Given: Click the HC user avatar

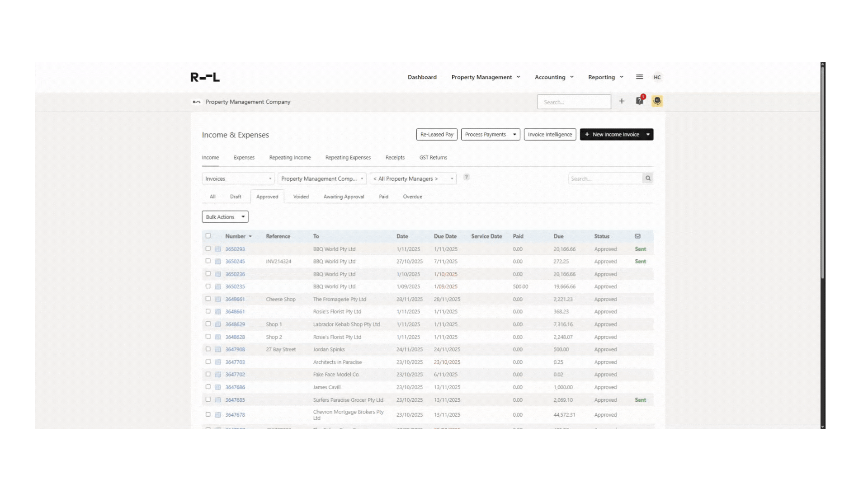Looking at the screenshot, I should 657,77.
